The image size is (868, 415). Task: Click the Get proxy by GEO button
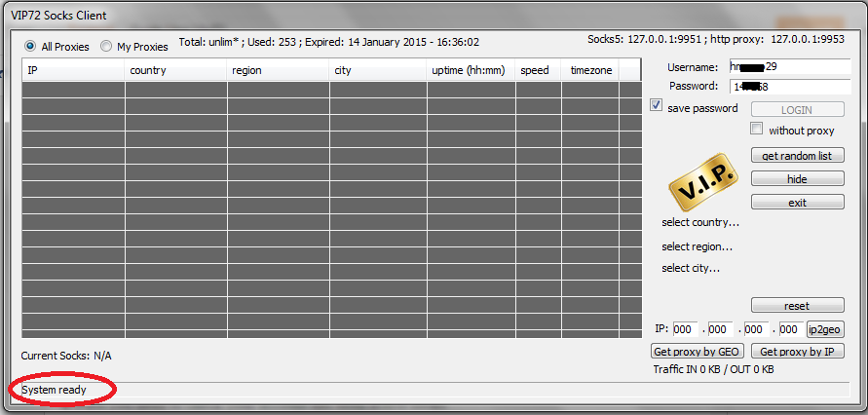[698, 352]
